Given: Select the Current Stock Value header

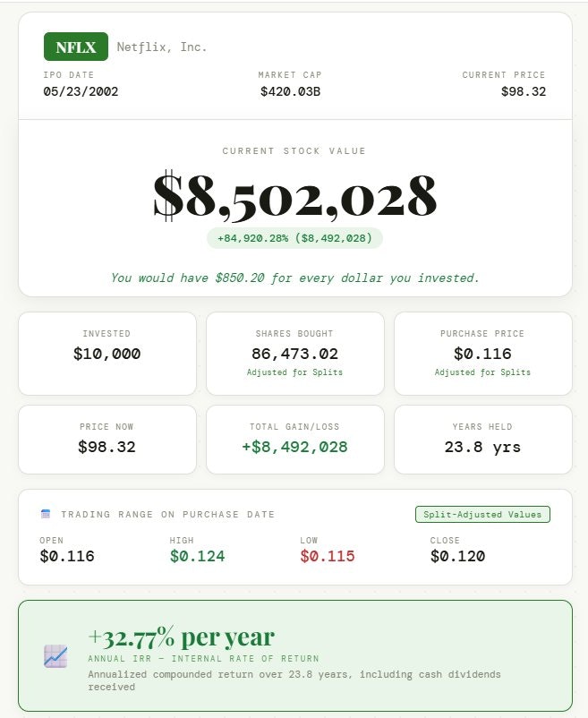Looking at the screenshot, I should pyautogui.click(x=294, y=150).
